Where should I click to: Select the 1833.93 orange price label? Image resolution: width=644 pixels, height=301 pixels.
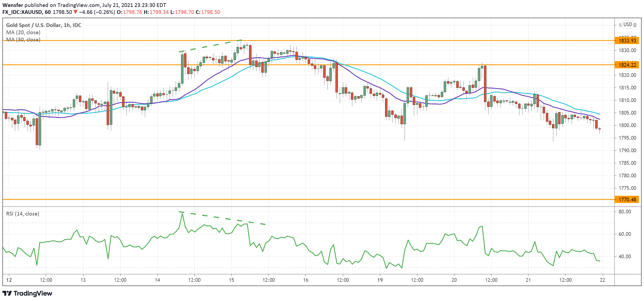coord(627,41)
